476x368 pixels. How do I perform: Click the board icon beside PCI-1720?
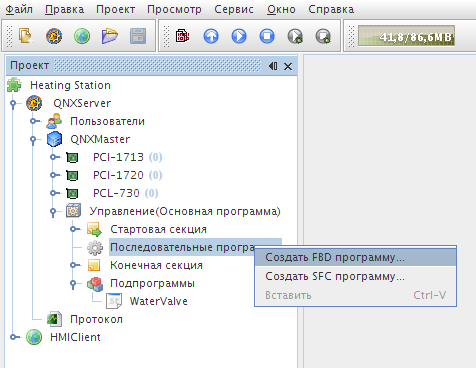(x=72, y=175)
